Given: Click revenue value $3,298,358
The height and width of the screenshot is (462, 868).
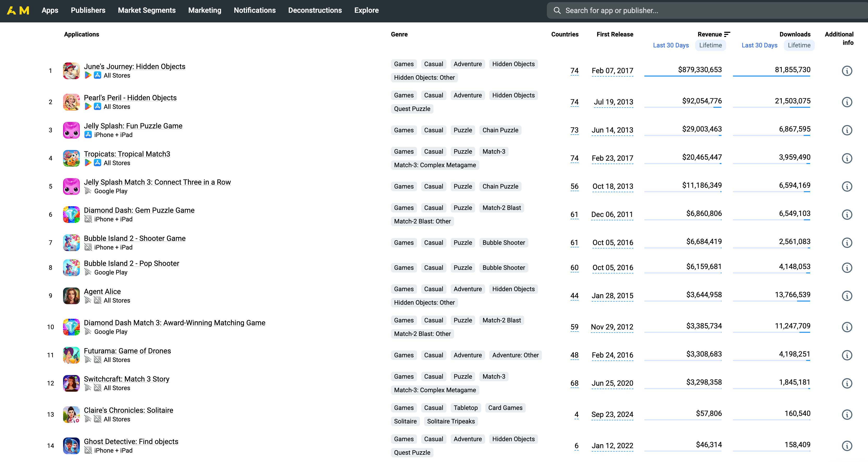Looking at the screenshot, I should tap(704, 382).
